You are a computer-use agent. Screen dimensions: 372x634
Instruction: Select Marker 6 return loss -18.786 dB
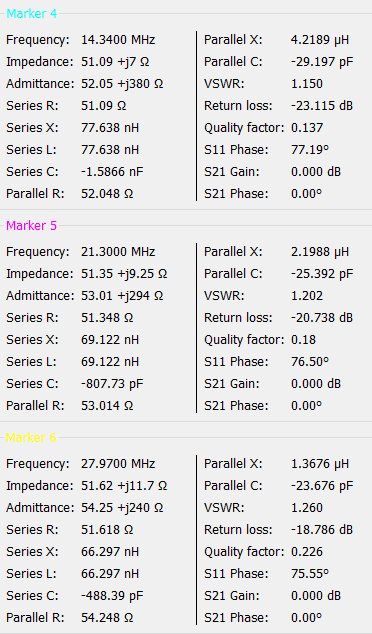[x=322, y=529]
